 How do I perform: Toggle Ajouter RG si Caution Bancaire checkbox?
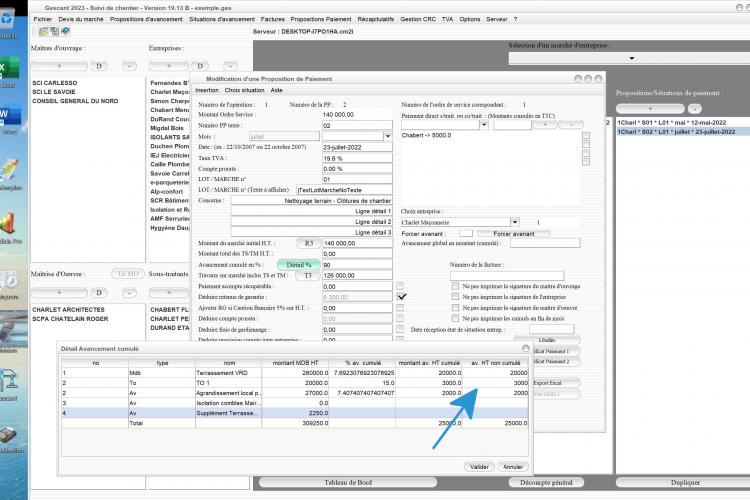click(x=400, y=308)
